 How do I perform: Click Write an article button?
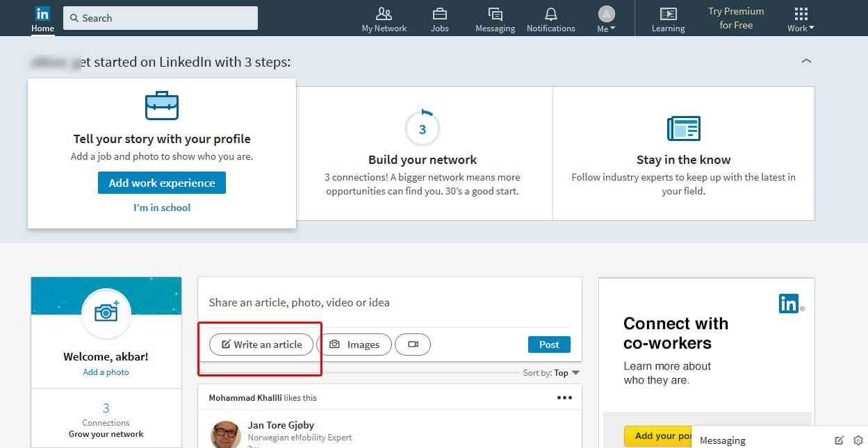coord(261,345)
